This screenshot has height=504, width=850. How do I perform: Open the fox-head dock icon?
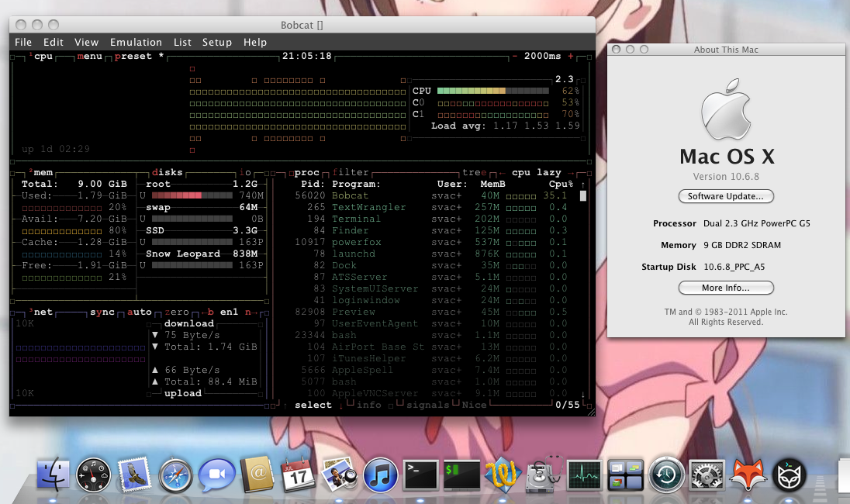[748, 475]
